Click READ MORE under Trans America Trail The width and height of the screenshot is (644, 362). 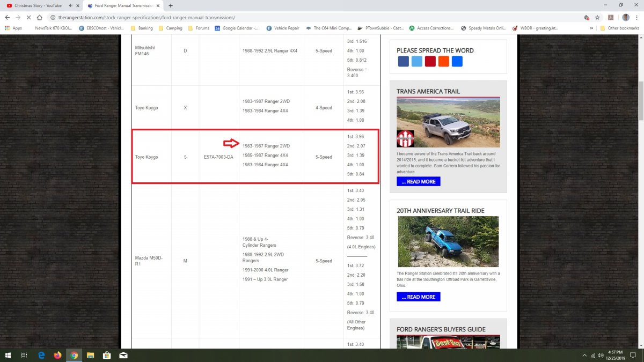coord(419,181)
